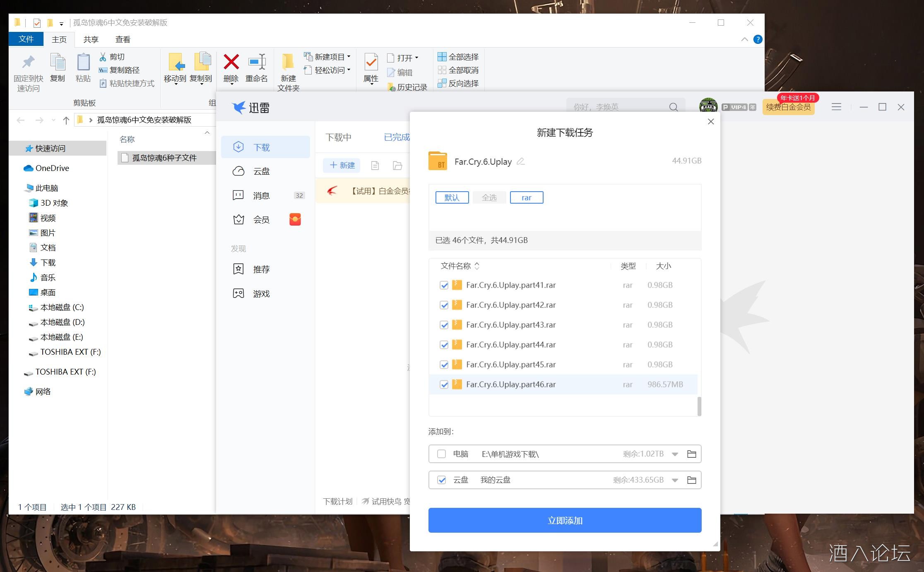Open the quick access toolbar customize dropdown
Viewport: 924px width, 572px height.
[x=61, y=23]
